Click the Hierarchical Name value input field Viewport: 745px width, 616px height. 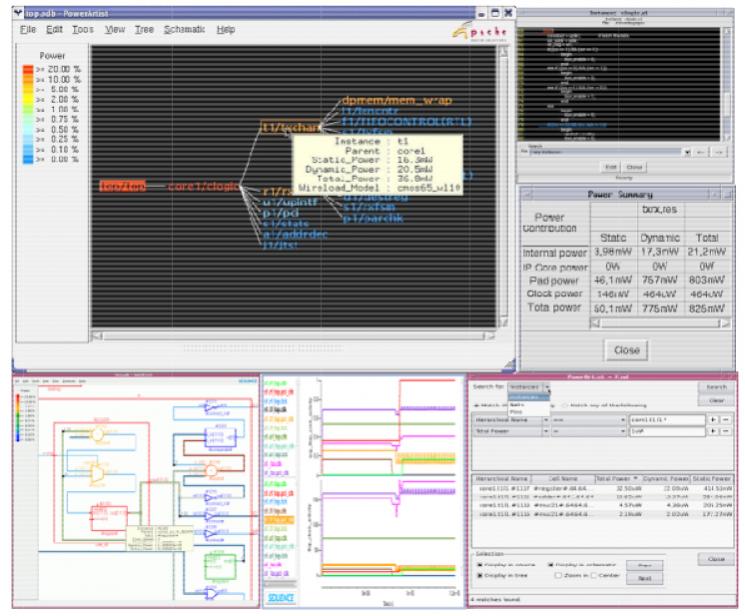click(x=667, y=420)
